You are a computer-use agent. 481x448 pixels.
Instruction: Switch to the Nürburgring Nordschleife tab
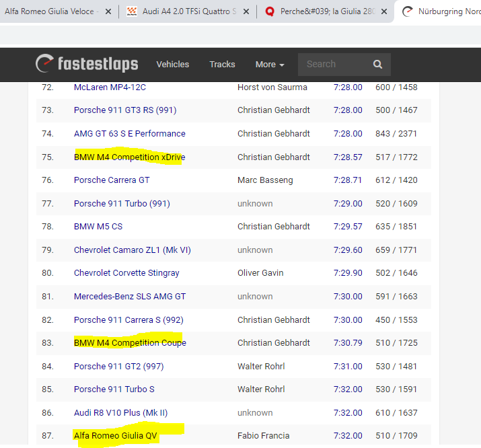tap(444, 11)
